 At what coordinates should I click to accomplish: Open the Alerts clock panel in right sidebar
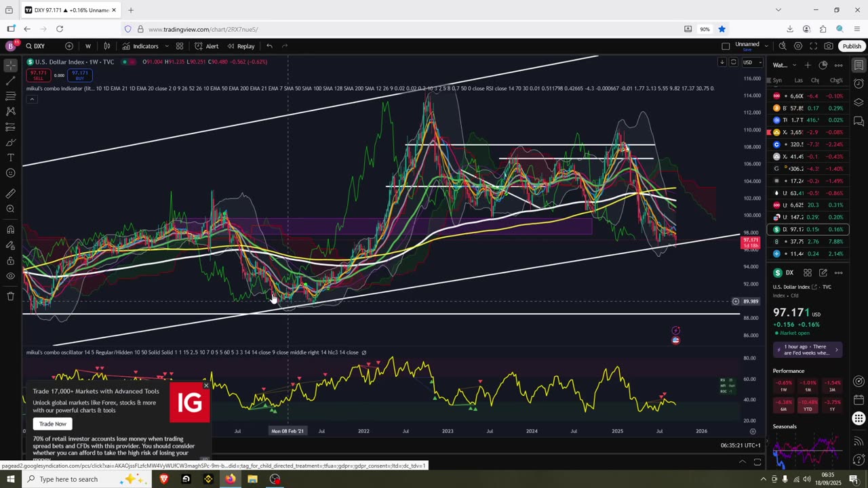[859, 84]
